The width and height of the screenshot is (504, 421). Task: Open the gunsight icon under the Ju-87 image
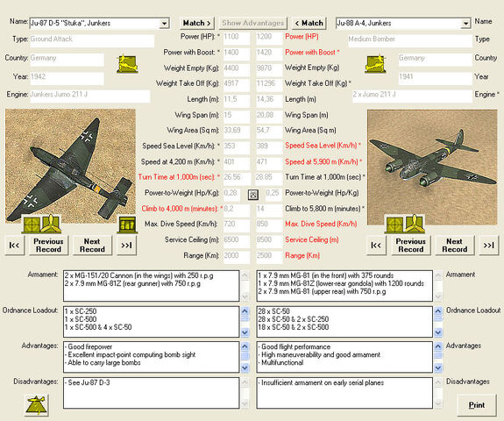point(32,225)
